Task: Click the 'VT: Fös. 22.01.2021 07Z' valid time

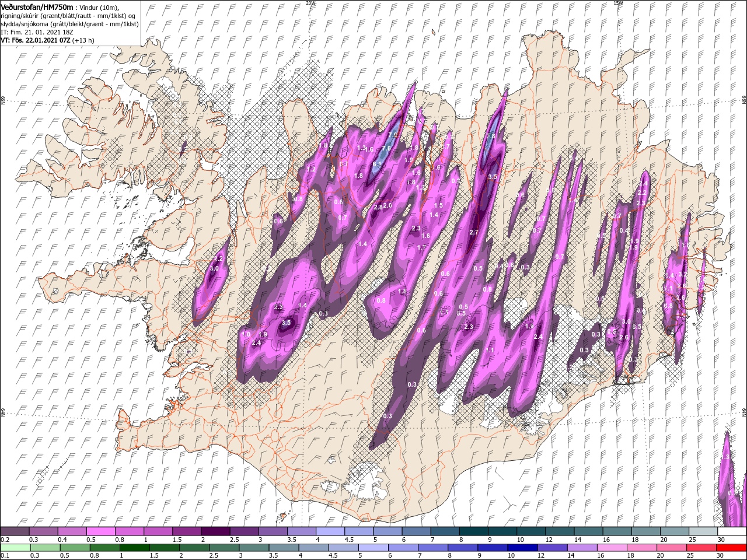Action: coord(36,40)
